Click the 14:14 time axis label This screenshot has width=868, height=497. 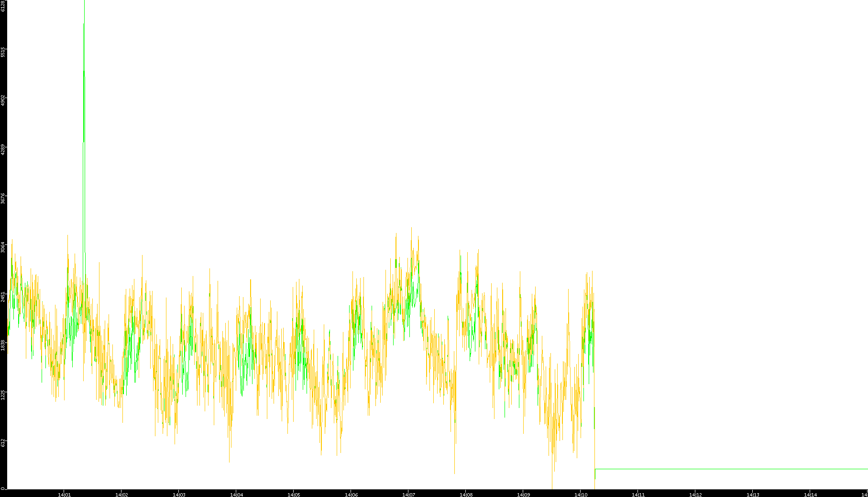click(x=810, y=495)
